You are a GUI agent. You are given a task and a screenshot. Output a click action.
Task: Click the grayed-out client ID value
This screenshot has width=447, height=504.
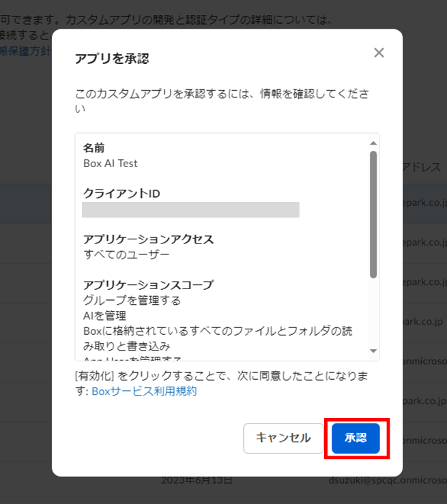tap(190, 209)
